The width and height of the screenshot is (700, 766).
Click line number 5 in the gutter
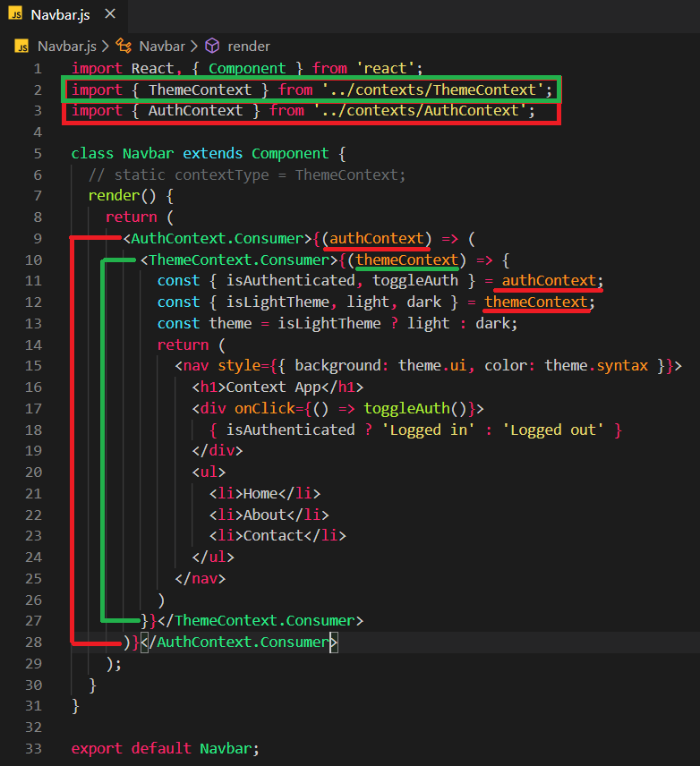37,153
